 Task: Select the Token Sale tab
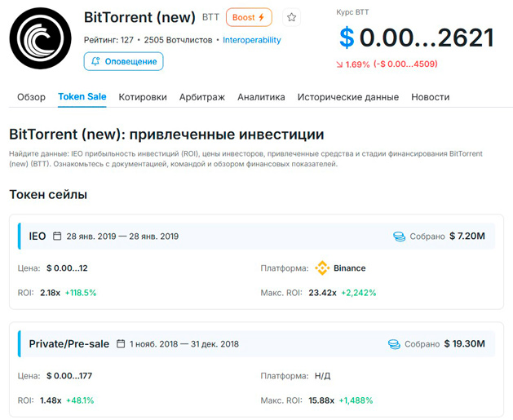(82, 97)
